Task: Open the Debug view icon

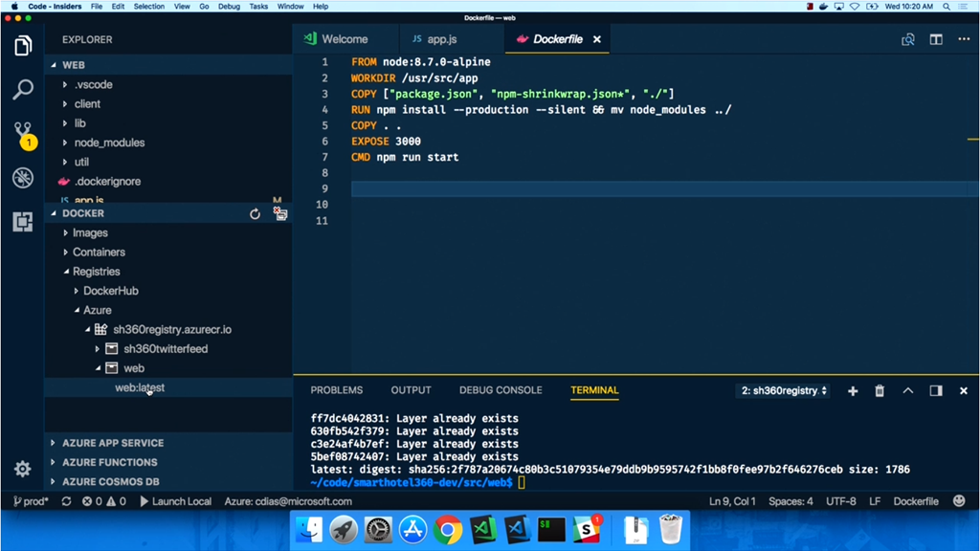Action: 23,178
